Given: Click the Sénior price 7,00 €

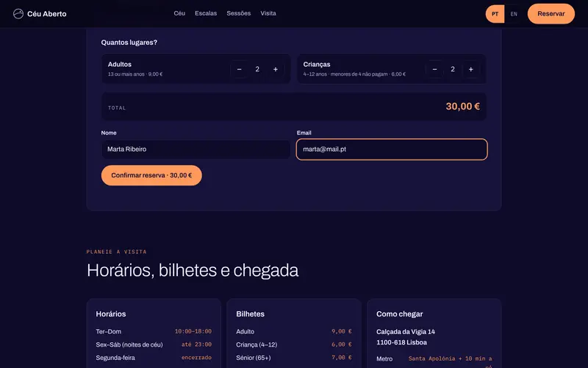Looking at the screenshot, I should [x=342, y=358].
